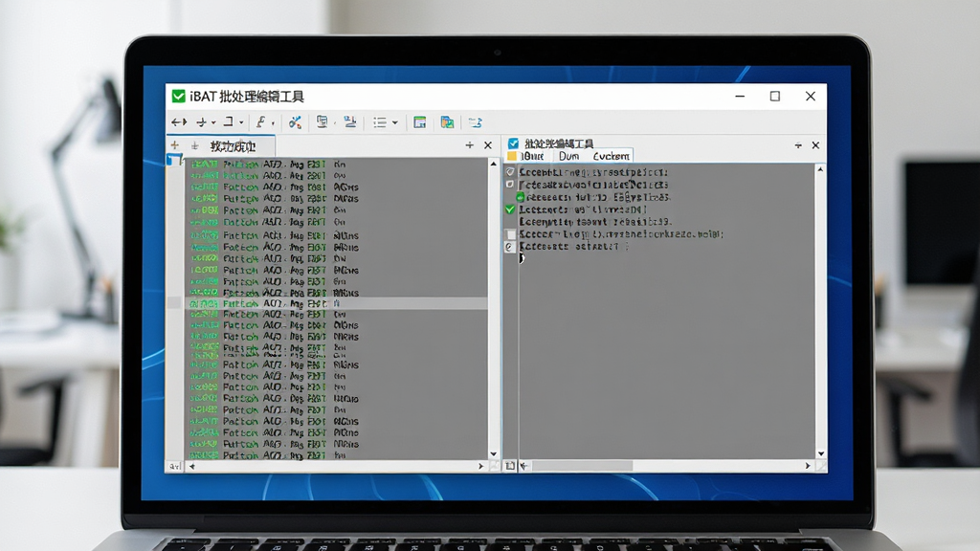Click the back/forward arrows toolbar icon
The image size is (980, 551).
(x=179, y=122)
